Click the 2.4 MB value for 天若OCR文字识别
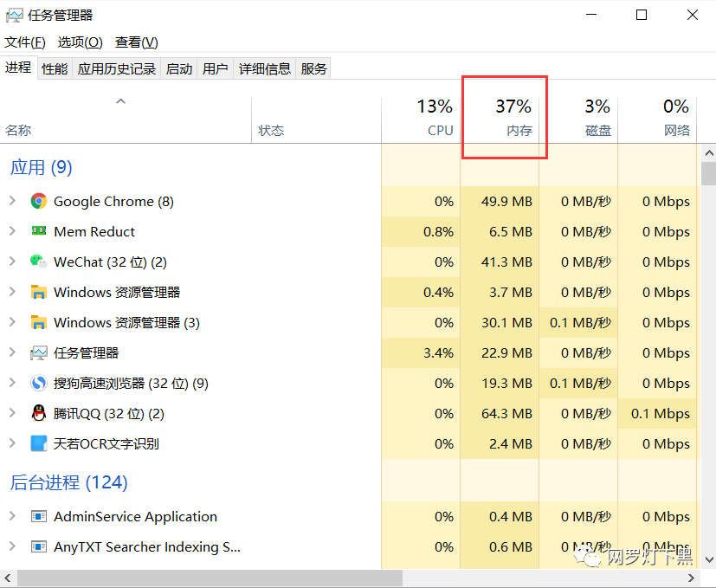 click(511, 443)
